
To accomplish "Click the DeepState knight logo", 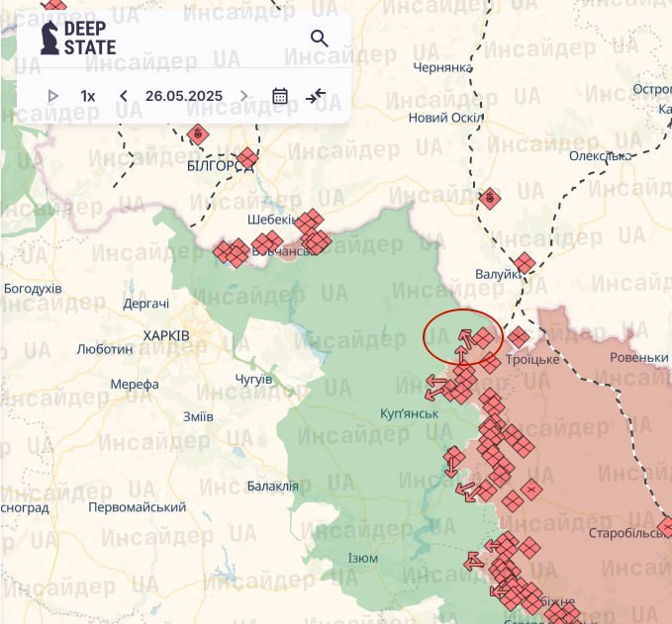I will [48, 38].
